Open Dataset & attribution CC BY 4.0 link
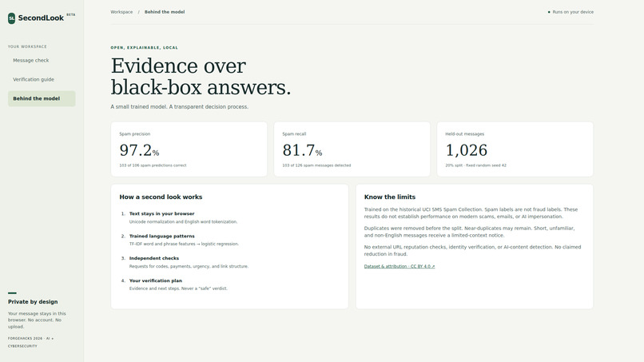The height and width of the screenshot is (362, 644). (400, 266)
